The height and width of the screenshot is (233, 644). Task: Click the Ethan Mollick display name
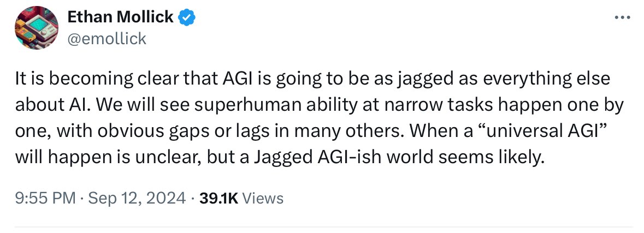tap(120, 17)
